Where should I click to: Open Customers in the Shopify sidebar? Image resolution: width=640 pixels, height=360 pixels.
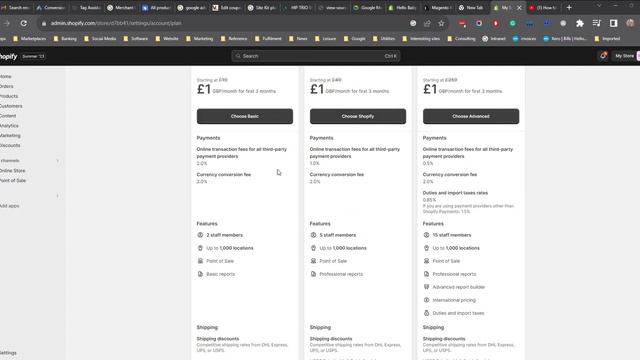pos(11,106)
